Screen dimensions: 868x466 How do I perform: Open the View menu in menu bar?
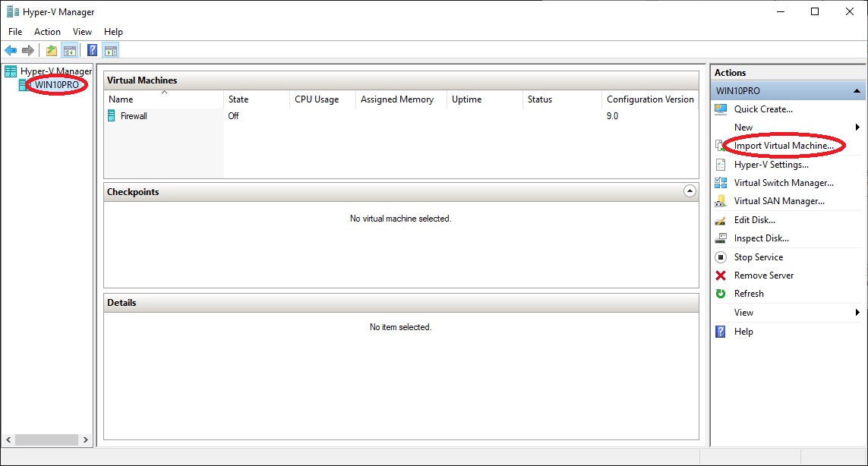point(82,32)
